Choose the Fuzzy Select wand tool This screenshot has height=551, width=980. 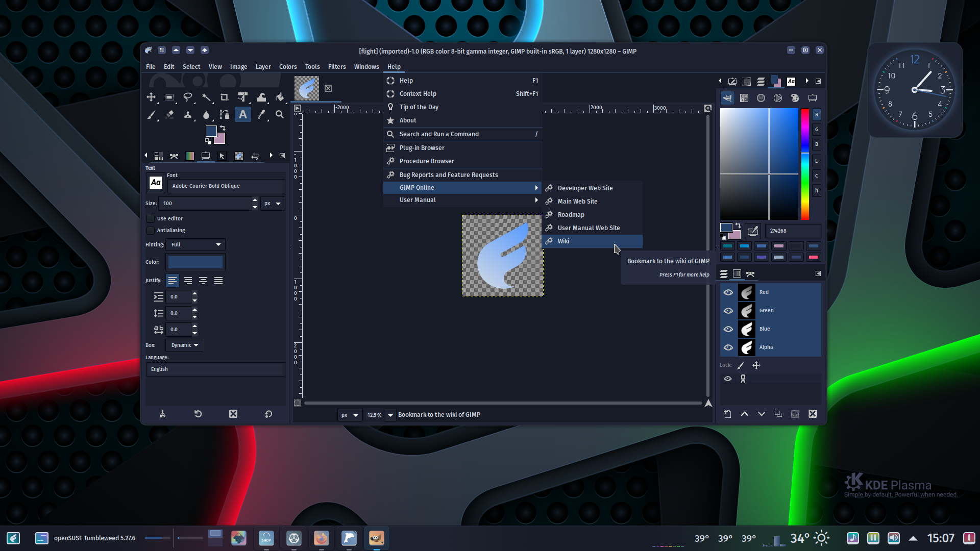click(x=206, y=97)
